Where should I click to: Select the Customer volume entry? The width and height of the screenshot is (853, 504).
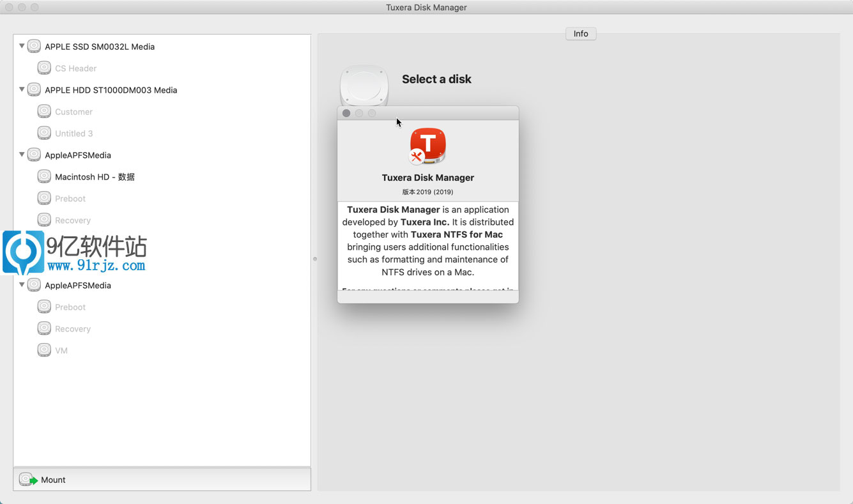pos(73,112)
